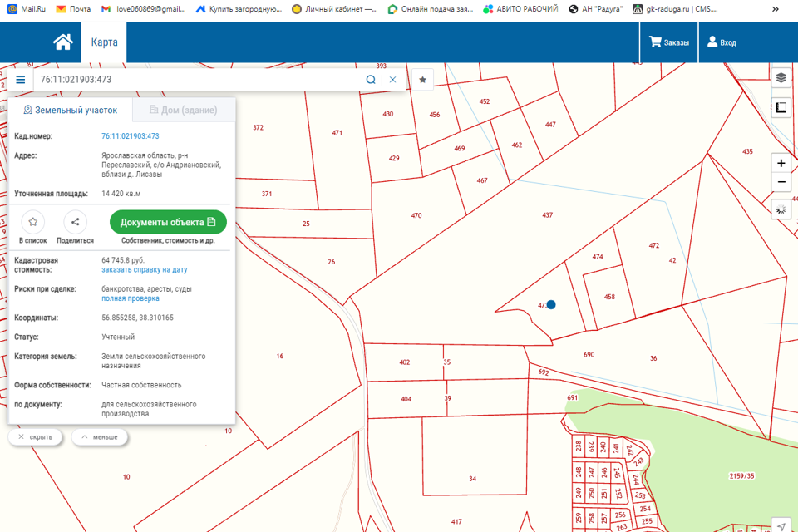The height and width of the screenshot is (532, 798).
Task: Open the map layers panel
Action: [x=781, y=77]
